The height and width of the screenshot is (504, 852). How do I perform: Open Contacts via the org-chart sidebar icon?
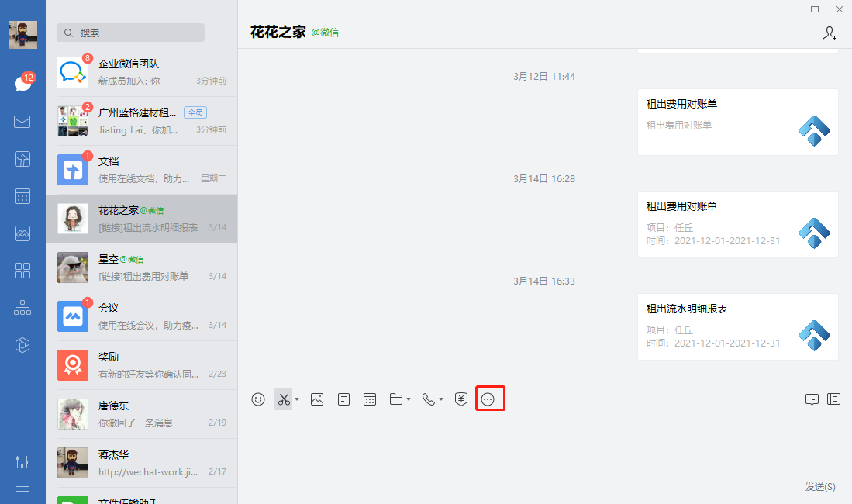(x=22, y=308)
